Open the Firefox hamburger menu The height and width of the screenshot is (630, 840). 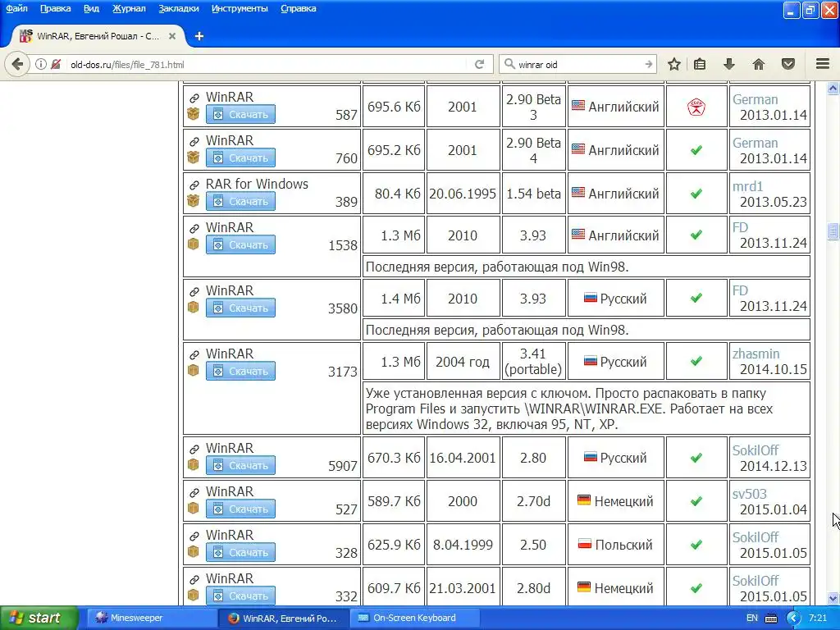[823, 64]
